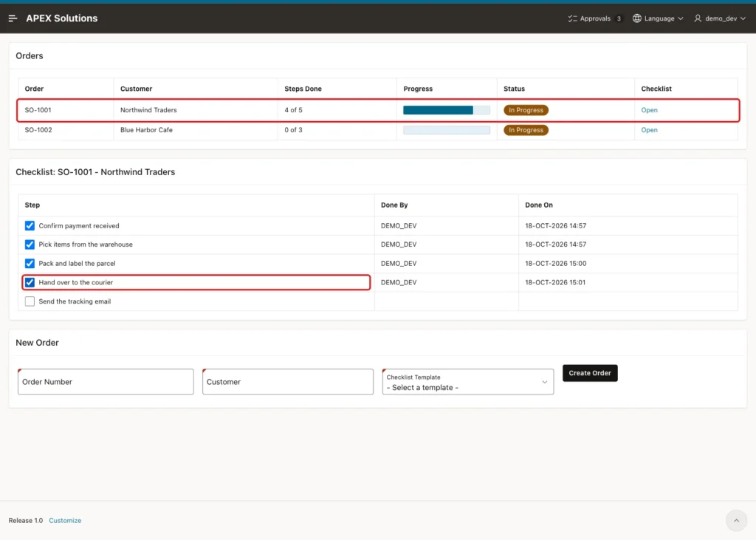Image resolution: width=756 pixels, height=540 pixels.
Task: Uncheck Pick items from the warehouse
Action: (x=30, y=245)
